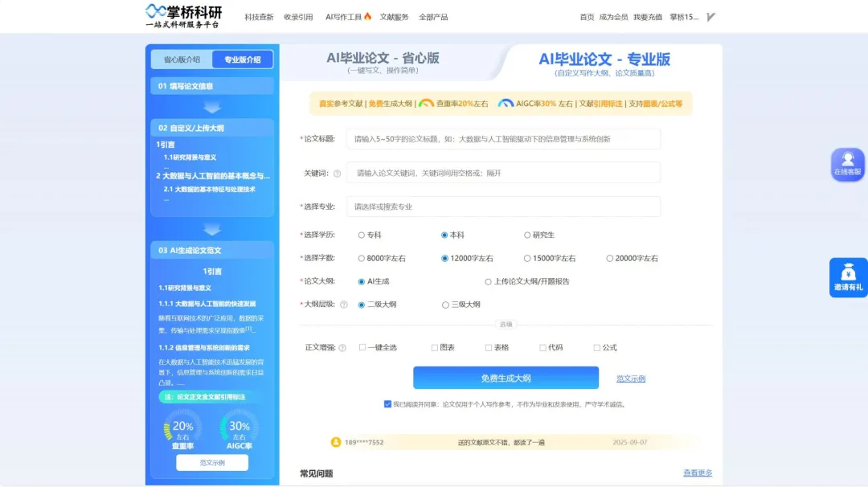The image size is (868, 487).
Task: Click the user avatar next to 189****7552
Action: point(336,442)
